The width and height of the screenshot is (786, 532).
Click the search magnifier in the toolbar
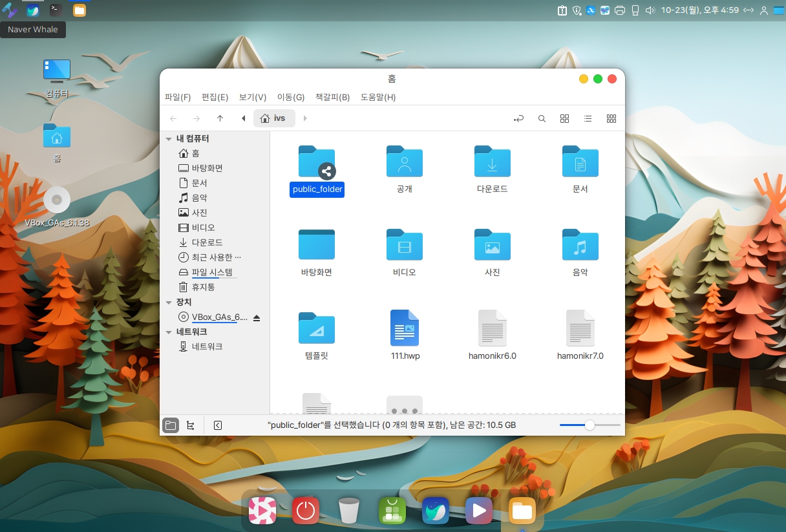pyautogui.click(x=542, y=119)
